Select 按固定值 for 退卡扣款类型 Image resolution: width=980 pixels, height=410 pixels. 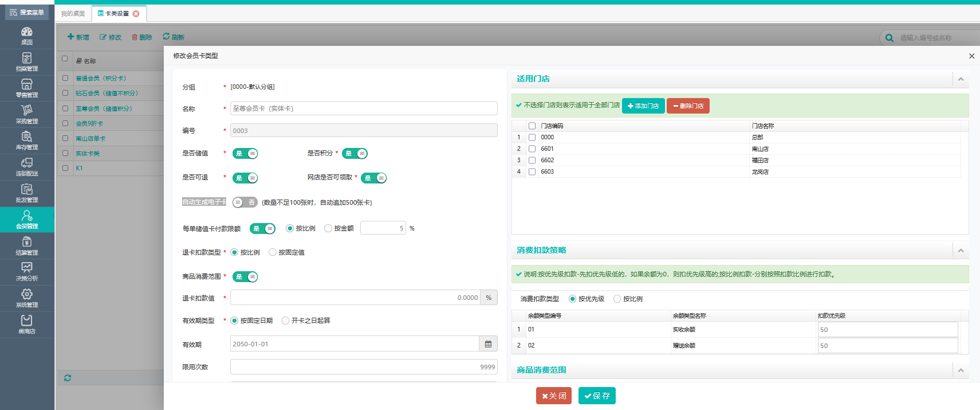click(x=273, y=252)
